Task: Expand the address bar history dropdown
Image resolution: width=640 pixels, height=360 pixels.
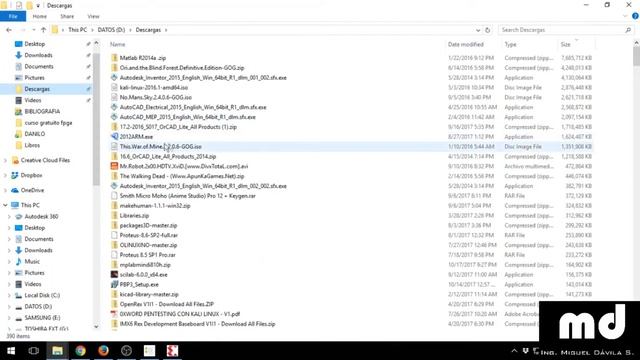Action: click(478, 30)
